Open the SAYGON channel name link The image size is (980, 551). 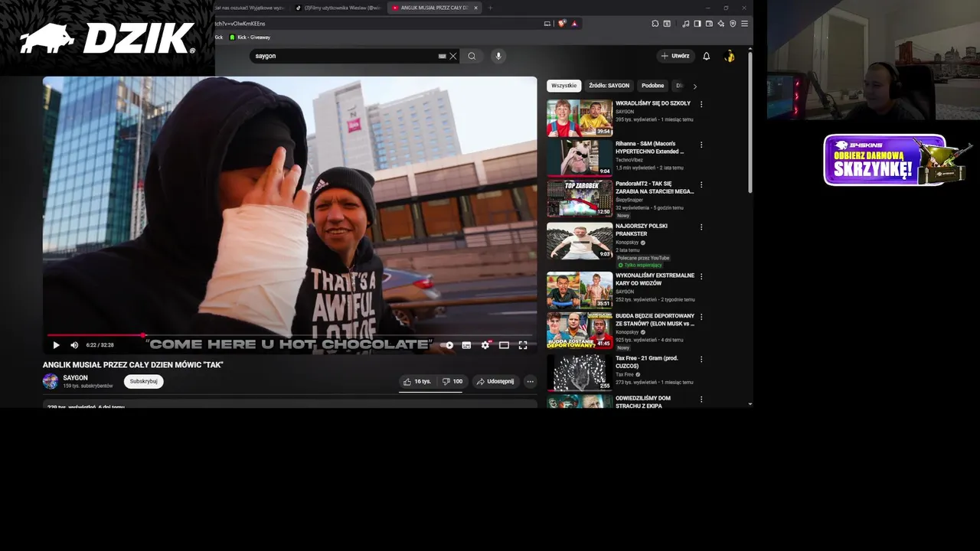point(75,378)
